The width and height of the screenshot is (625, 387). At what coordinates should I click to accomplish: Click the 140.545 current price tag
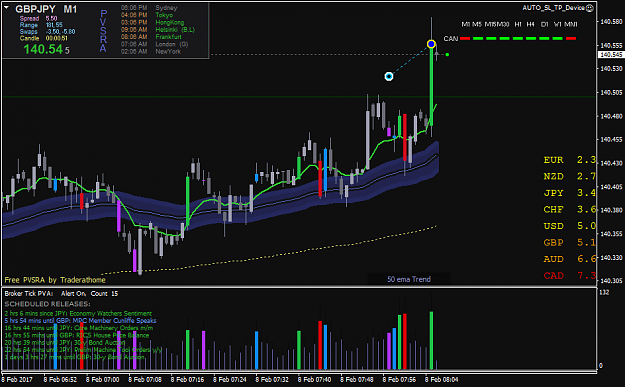click(x=611, y=55)
